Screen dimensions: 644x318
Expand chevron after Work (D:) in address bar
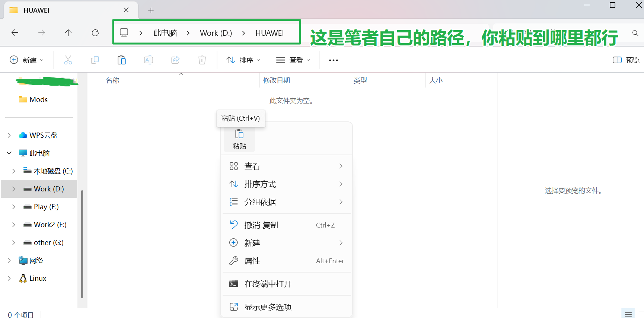243,33
